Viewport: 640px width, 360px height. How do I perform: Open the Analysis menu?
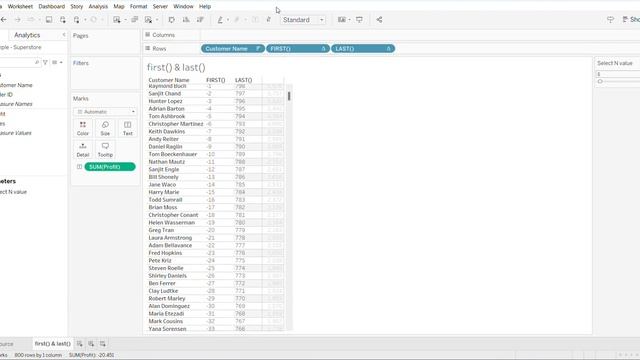click(x=98, y=7)
